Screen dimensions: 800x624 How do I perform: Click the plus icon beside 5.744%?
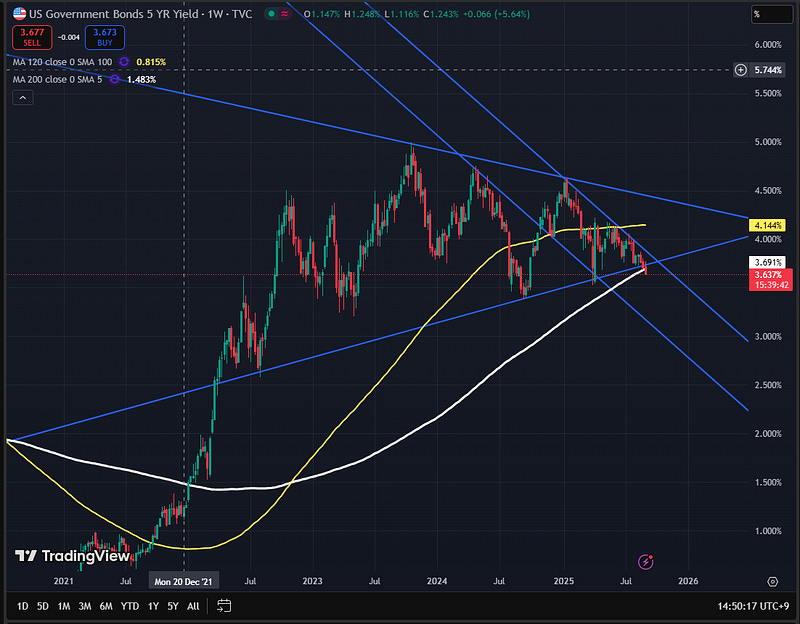click(740, 70)
